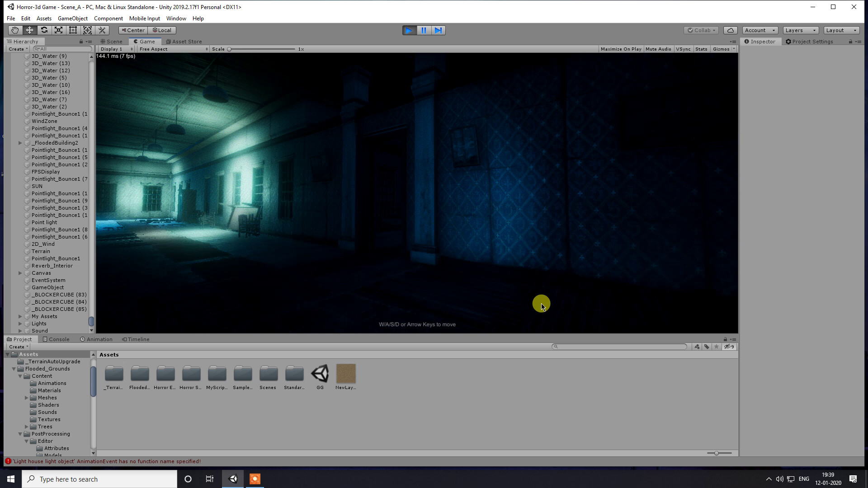
Task: Click Unity icon in Windows taskbar
Action: click(x=233, y=479)
